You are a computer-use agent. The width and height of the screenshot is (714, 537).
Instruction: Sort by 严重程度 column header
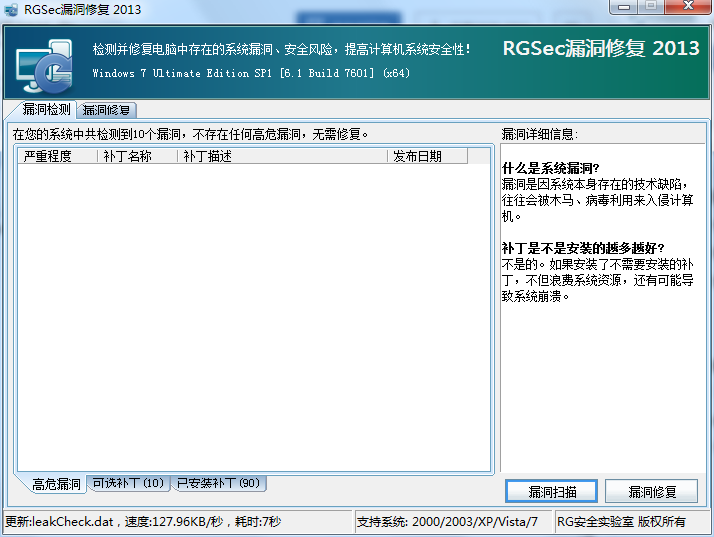(57, 156)
